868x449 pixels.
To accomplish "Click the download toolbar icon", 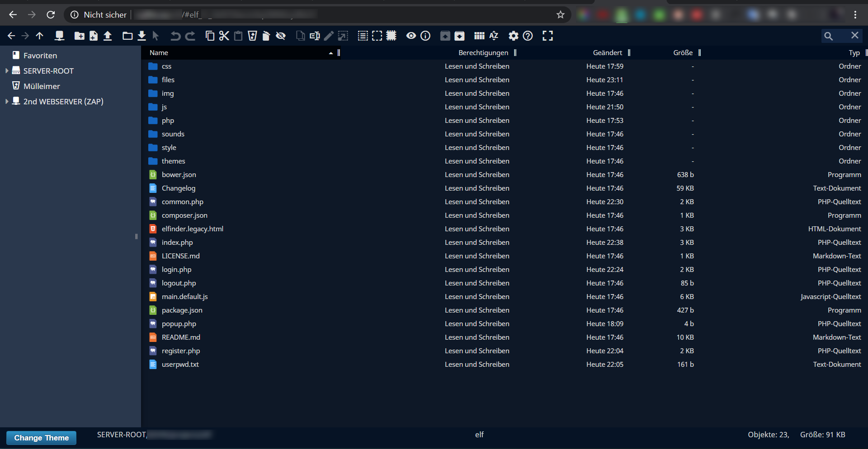I will pos(142,36).
